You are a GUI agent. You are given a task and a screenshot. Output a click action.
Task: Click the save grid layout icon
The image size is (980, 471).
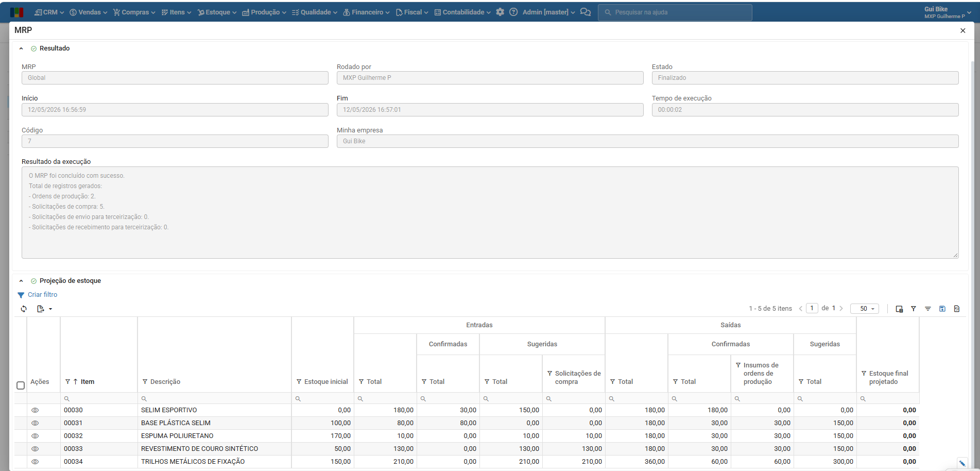942,309
